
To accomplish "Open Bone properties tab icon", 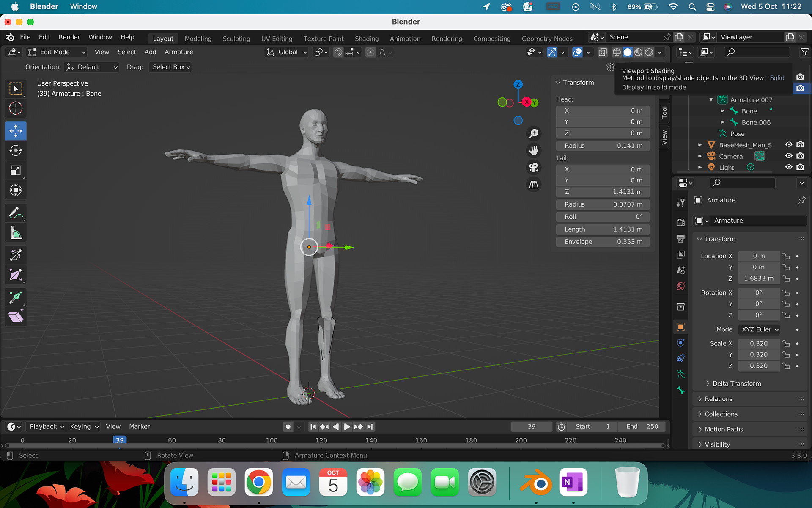I will [680, 390].
